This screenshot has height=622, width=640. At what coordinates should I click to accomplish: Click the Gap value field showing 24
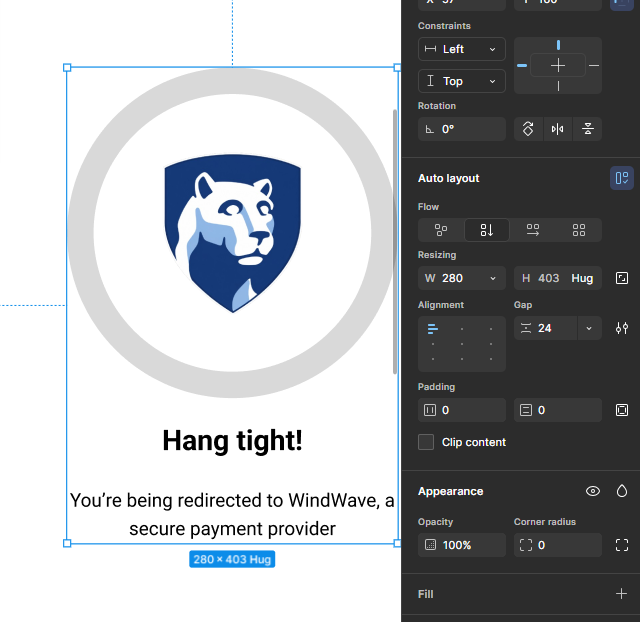coord(545,328)
